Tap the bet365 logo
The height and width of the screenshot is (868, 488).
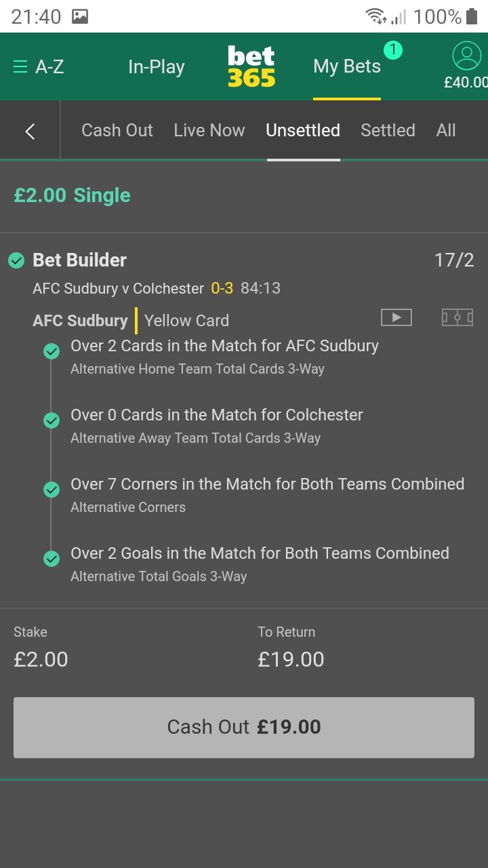pyautogui.click(x=251, y=66)
